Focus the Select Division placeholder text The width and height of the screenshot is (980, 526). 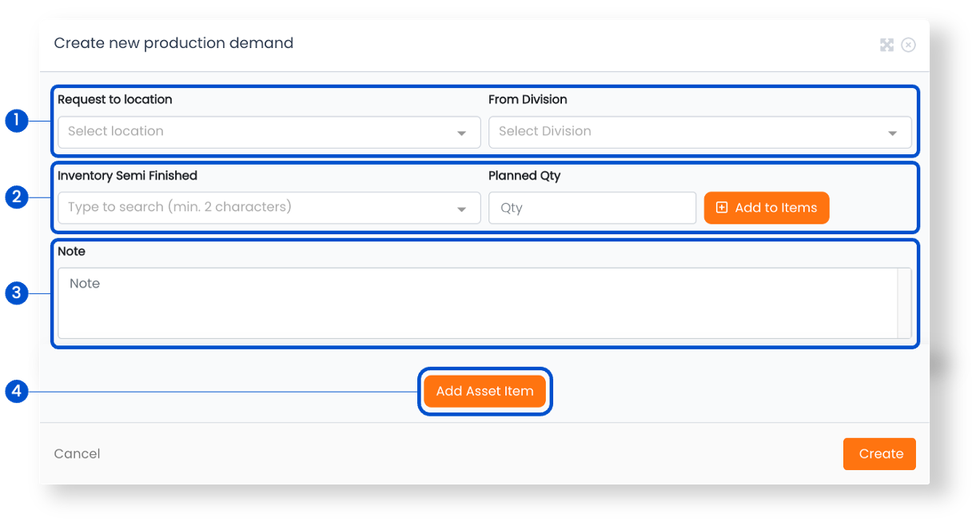coord(545,132)
